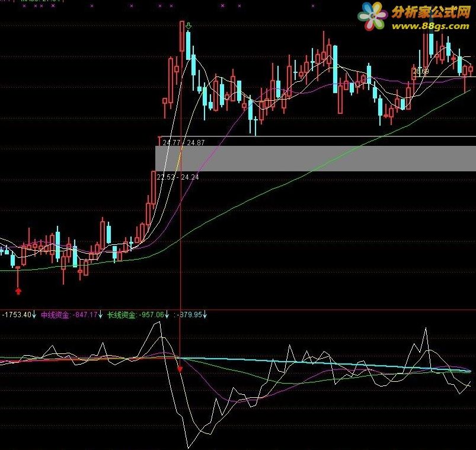Select the gray price gap band
Screen dimensions: 476x450
pyautogui.click(x=315, y=158)
